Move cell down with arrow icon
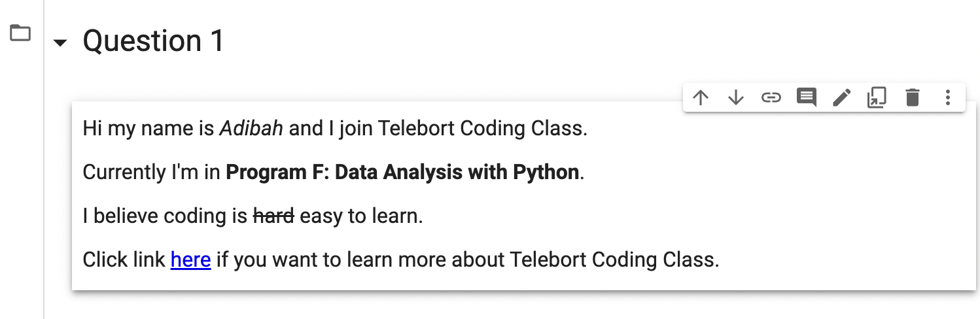Viewport: 980px width, 319px height. click(736, 98)
